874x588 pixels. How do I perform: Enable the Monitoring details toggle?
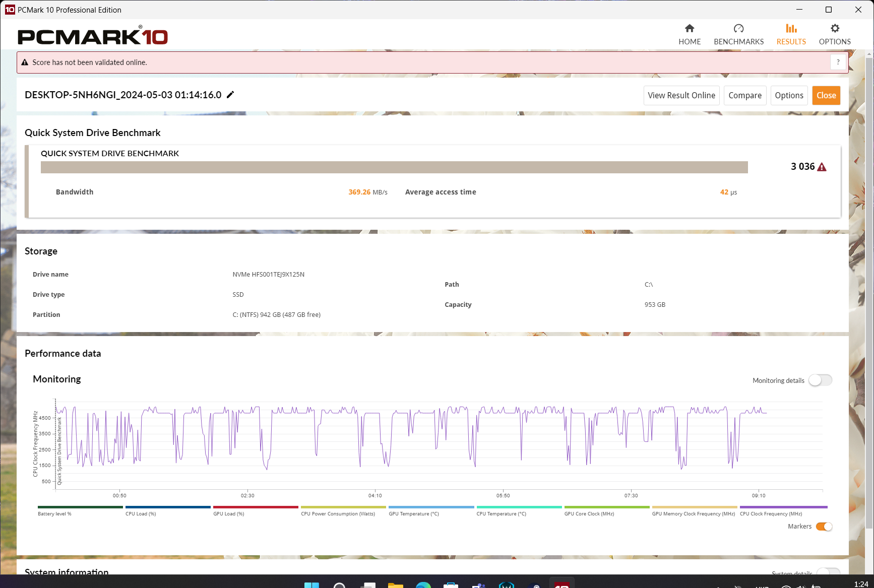(x=820, y=380)
